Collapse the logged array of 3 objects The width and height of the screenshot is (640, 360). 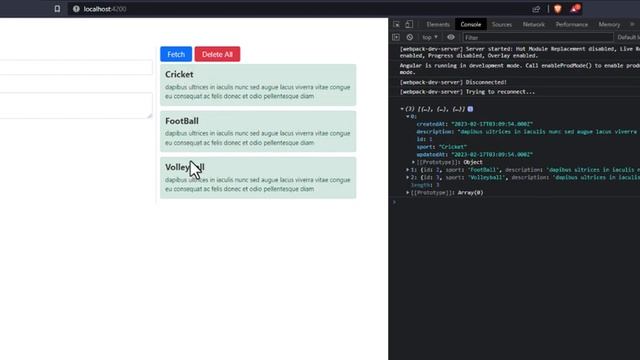point(402,109)
